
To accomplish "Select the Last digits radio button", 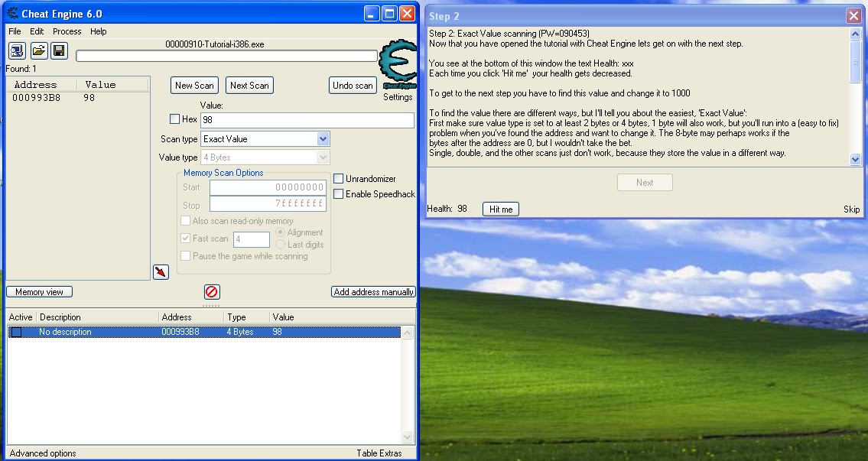I will (x=280, y=245).
